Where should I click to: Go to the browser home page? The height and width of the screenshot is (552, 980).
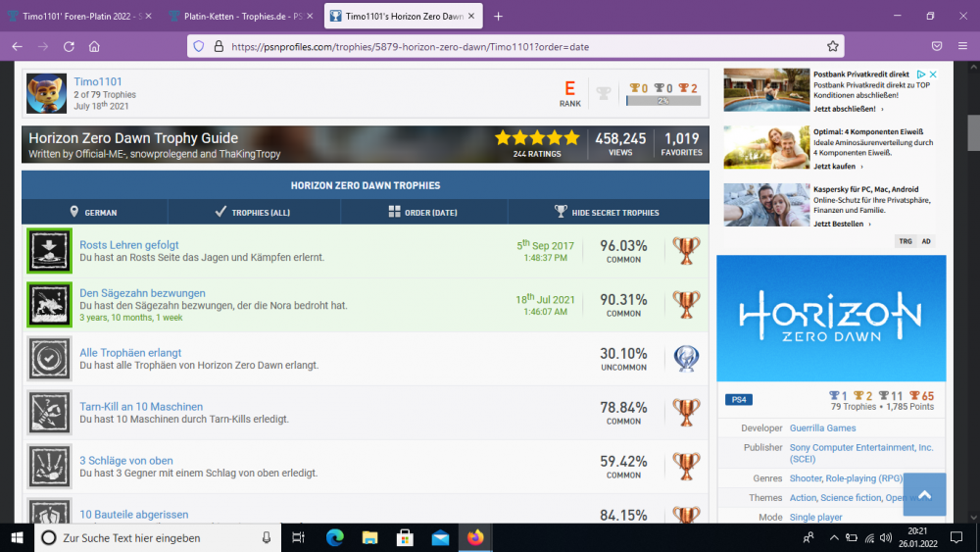point(94,46)
